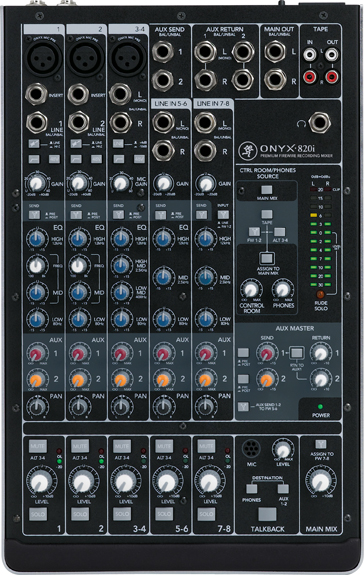Screen dimensions: 364x575
Task: Select TAPE as control room source
Action: pyautogui.click(x=266, y=214)
